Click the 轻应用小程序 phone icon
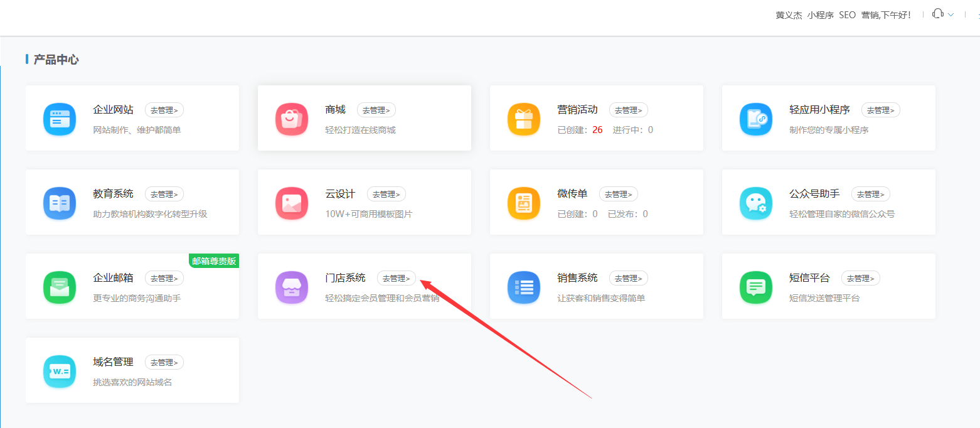The image size is (980, 428). coord(756,119)
